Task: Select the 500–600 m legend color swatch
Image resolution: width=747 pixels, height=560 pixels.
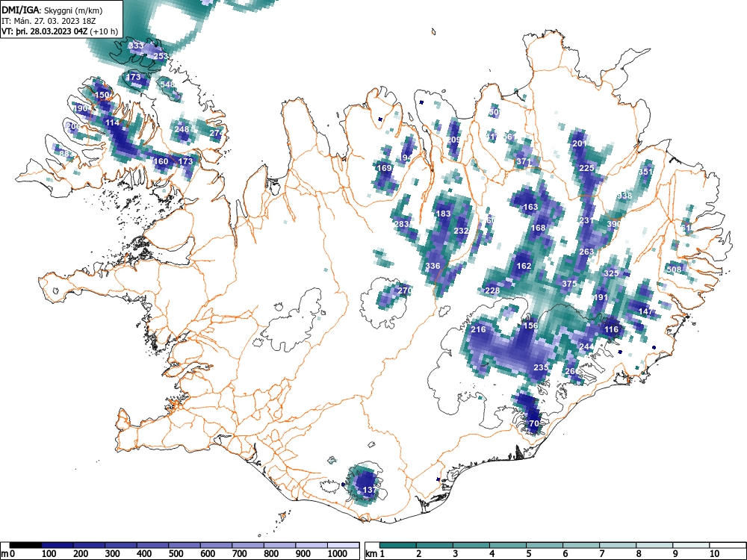Action: click(185, 545)
